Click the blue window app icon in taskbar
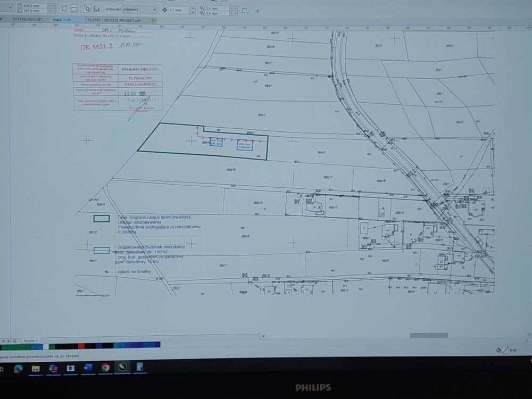This screenshot has width=532, height=399. coord(70,368)
